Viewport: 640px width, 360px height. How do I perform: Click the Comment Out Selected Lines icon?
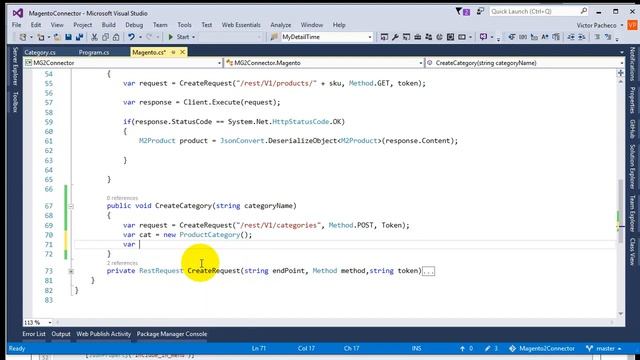(597, 37)
